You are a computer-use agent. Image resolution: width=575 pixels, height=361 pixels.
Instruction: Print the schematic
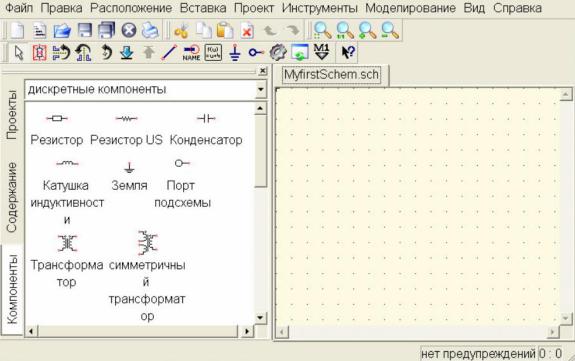tap(150, 30)
